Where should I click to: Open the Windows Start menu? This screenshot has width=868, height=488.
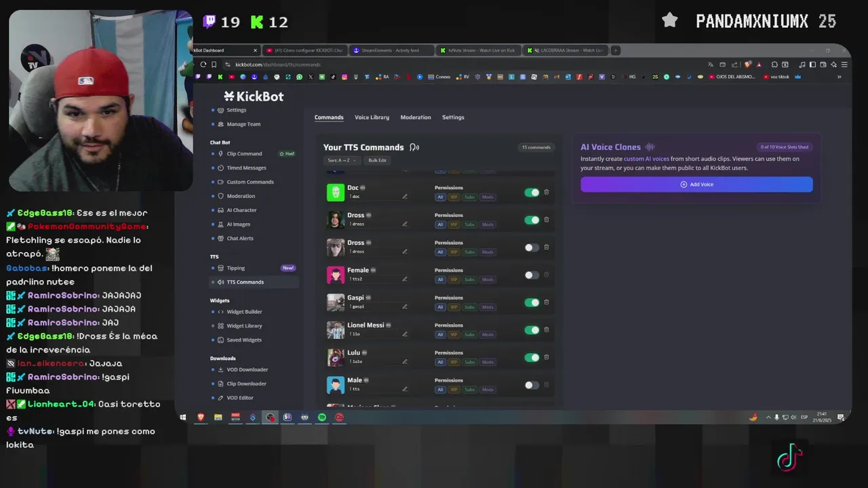183,418
